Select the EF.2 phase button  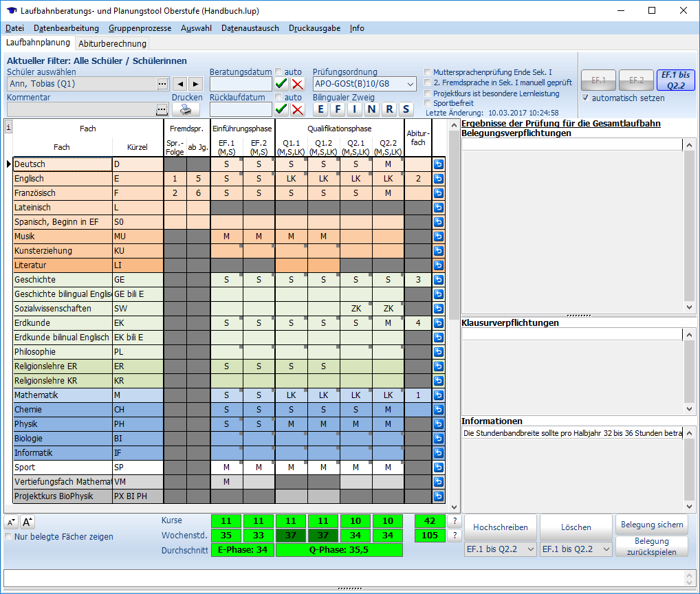[x=636, y=80]
